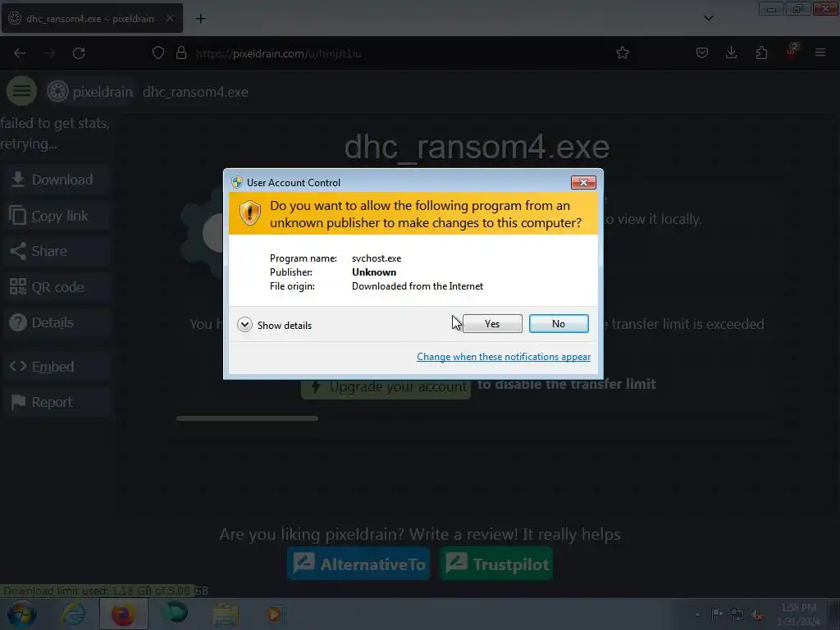Click the Firefox back arrow
840x630 pixels.
point(20,53)
